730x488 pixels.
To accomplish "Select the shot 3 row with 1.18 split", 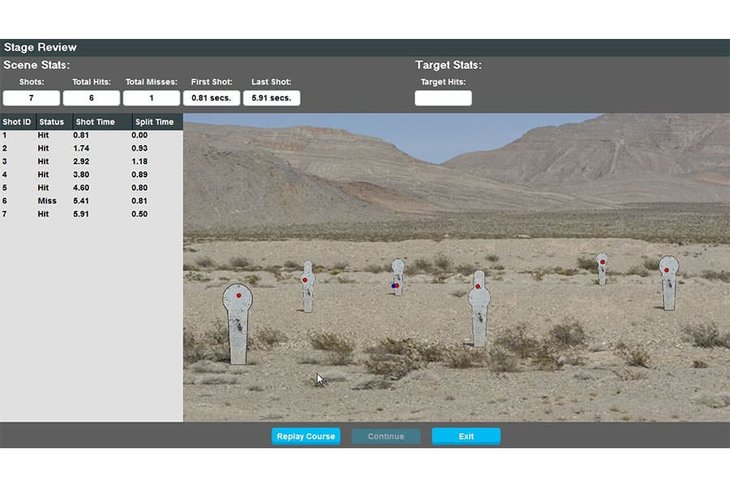I will tap(90, 161).
